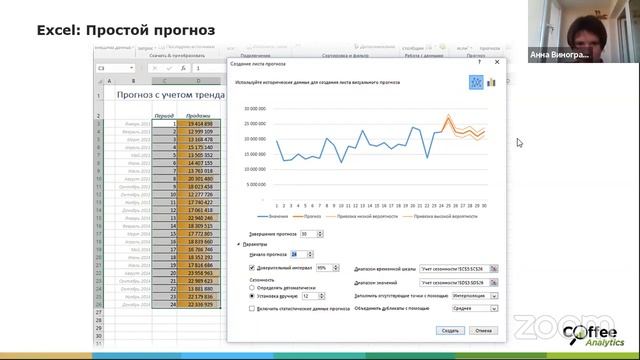640x360 pixels.
Task: Click the Отмена button
Action: [x=484, y=331]
